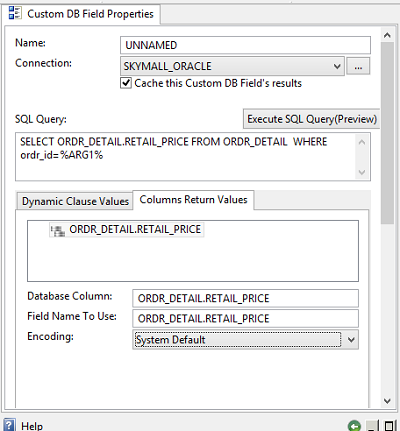Screen dimensions: 400x431
Task: Click the Field Name To Use field
Action: [x=245, y=318]
